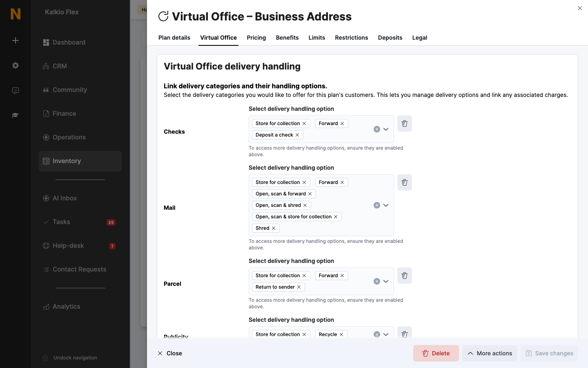Expand the Mail handling options dropdown
The image size is (588, 368).
[386, 205]
